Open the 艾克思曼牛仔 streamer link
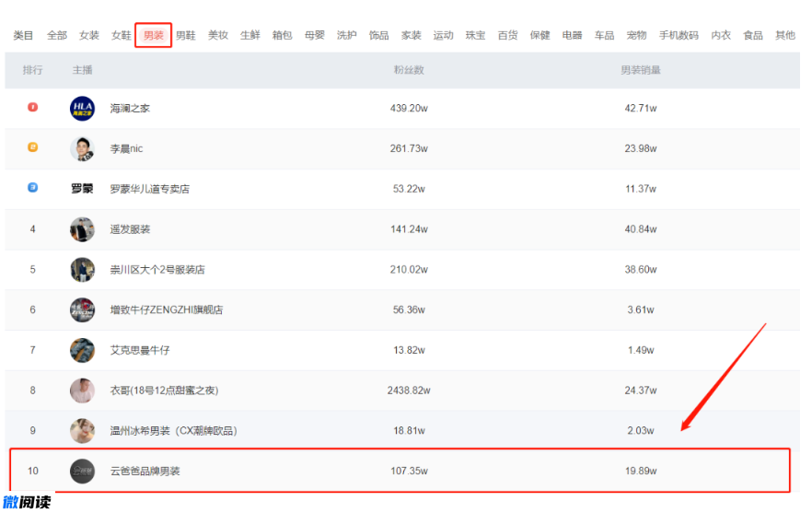The width and height of the screenshot is (812, 513). pos(140,350)
